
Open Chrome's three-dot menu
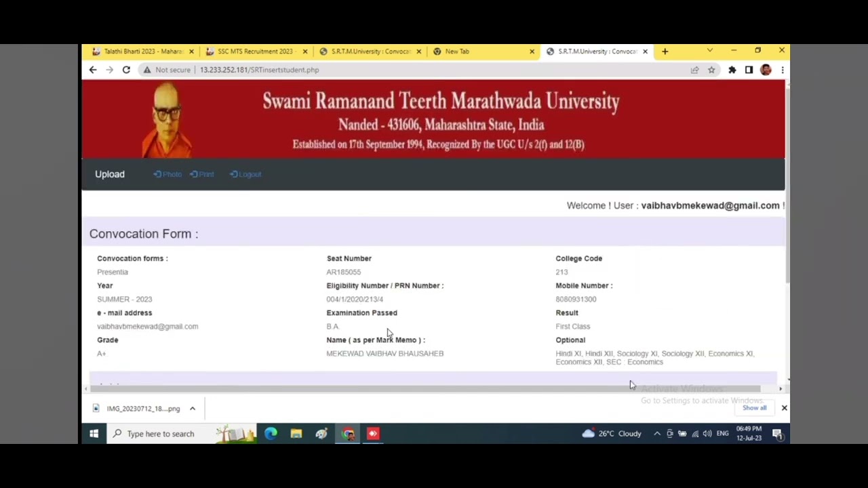coord(782,70)
